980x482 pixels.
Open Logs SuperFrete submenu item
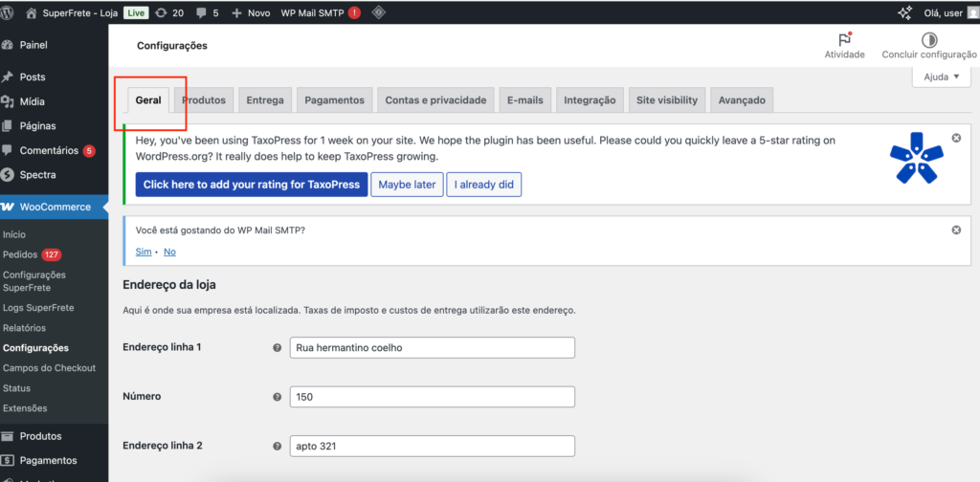[x=38, y=308]
